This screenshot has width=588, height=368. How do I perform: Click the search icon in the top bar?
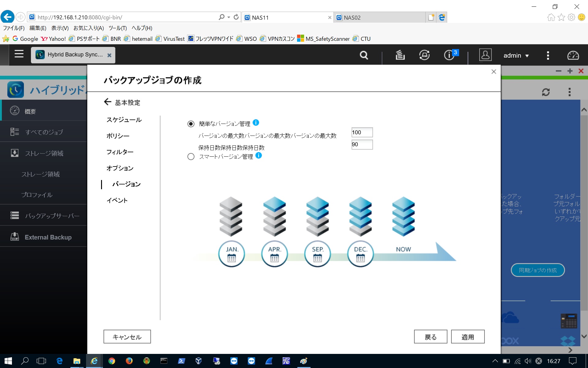(x=363, y=55)
